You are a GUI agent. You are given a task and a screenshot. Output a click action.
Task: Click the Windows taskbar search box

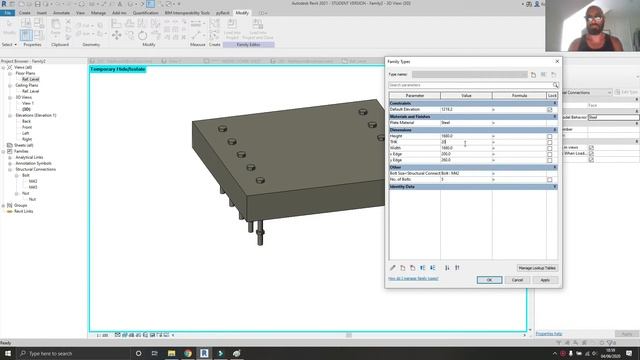[73, 353]
